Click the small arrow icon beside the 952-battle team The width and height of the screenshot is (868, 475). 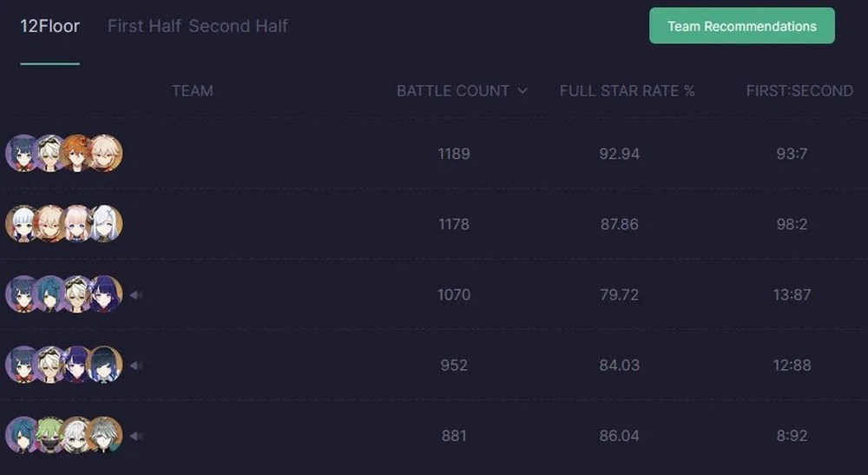pos(135,366)
